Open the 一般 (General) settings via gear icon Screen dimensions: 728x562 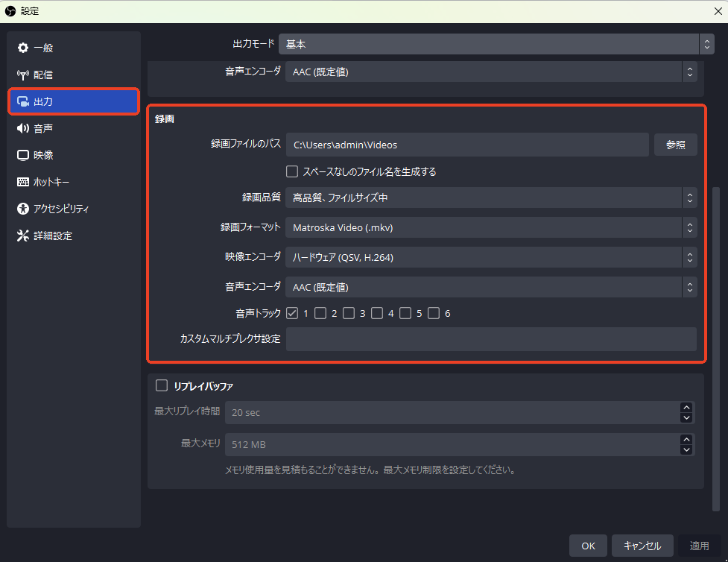[23, 47]
